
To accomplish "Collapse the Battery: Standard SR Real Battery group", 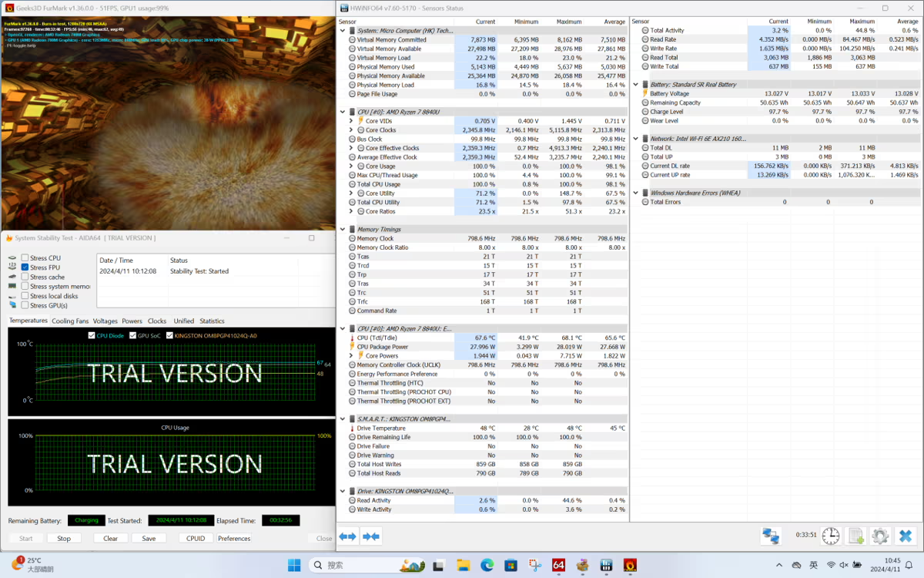I will [636, 85].
